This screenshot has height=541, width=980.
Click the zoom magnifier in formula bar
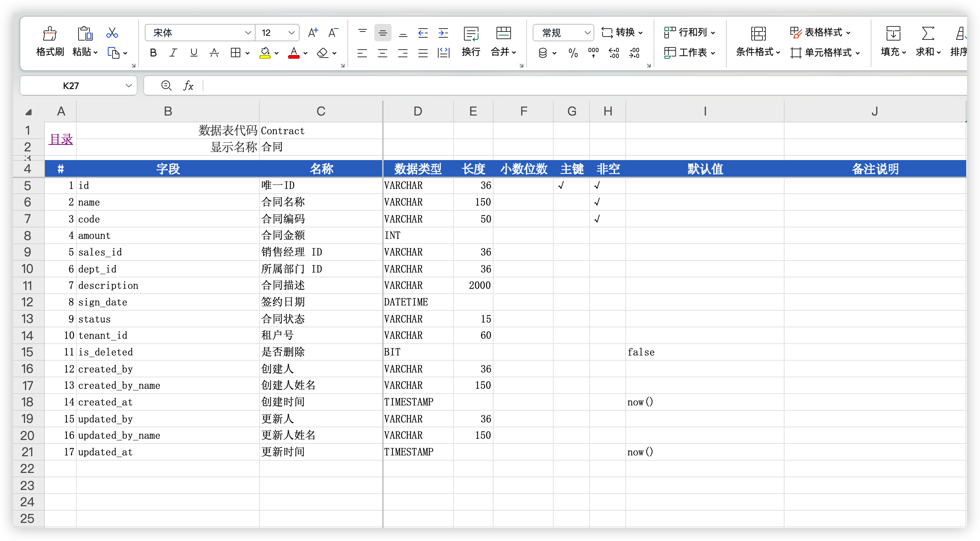pos(166,85)
